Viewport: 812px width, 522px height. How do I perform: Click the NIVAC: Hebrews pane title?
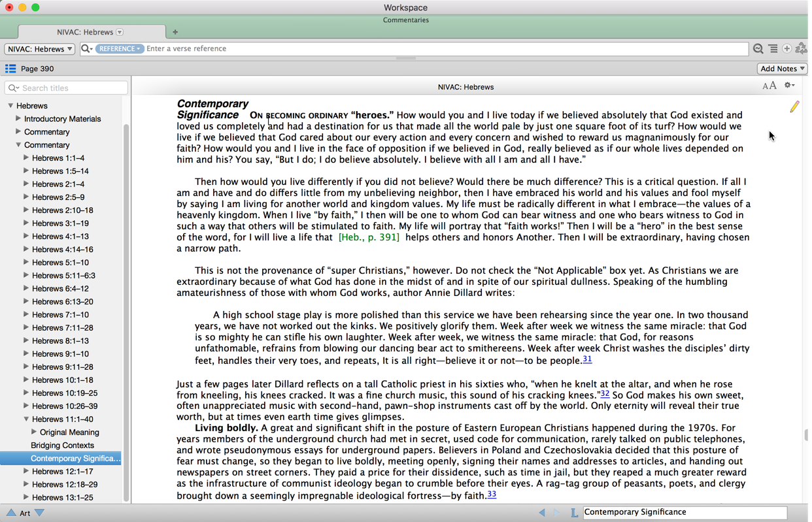465,87
